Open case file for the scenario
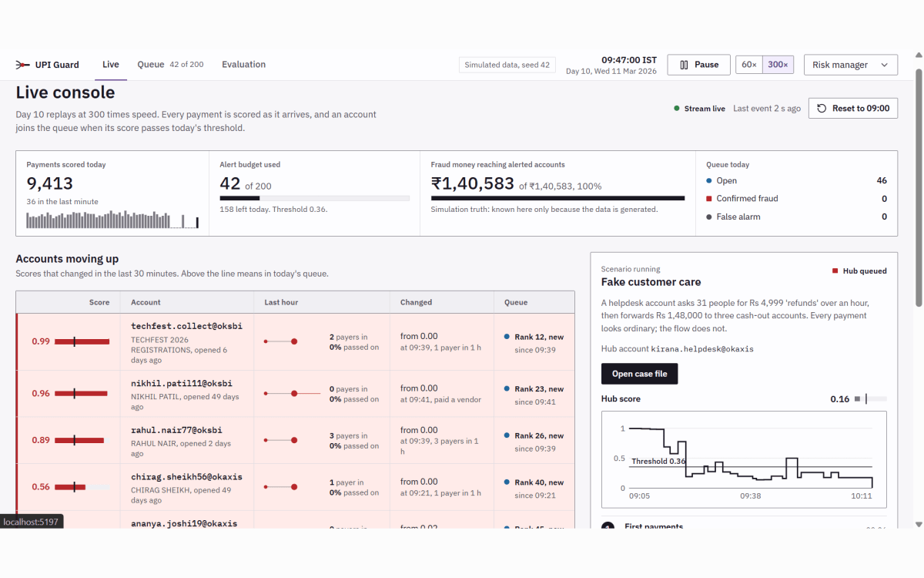The width and height of the screenshot is (924, 578). (x=640, y=374)
